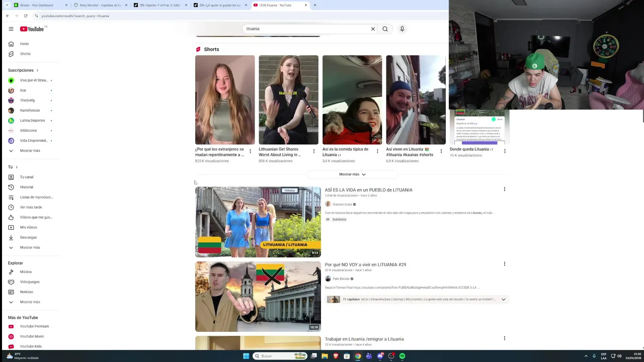Expand Mostrar más under Explorar
Screen dimensions: 644x362
pos(30,302)
